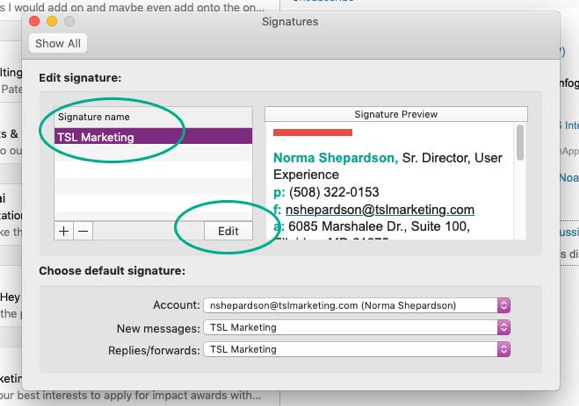Click the background email mentioning impact awards

coord(130,396)
